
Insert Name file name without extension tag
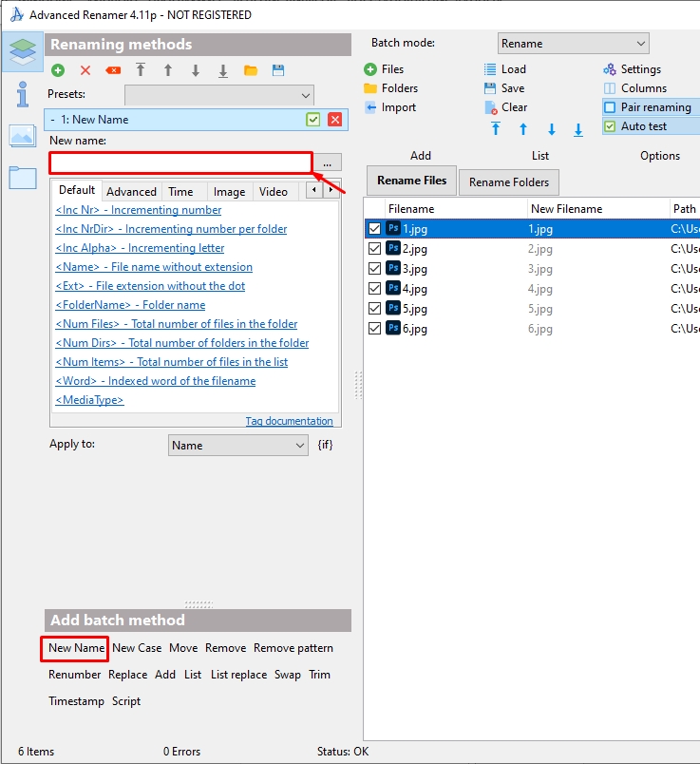coord(154,267)
